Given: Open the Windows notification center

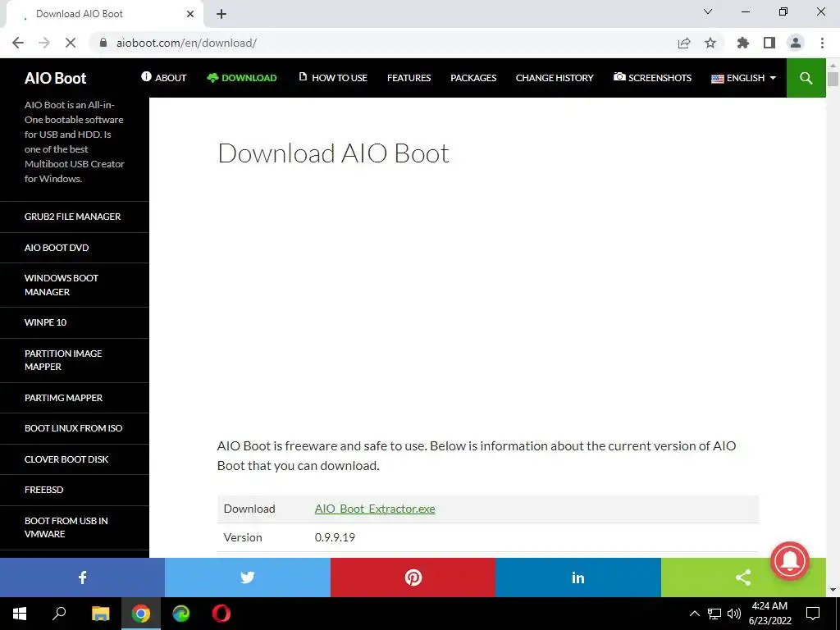Looking at the screenshot, I should pos(813,614).
